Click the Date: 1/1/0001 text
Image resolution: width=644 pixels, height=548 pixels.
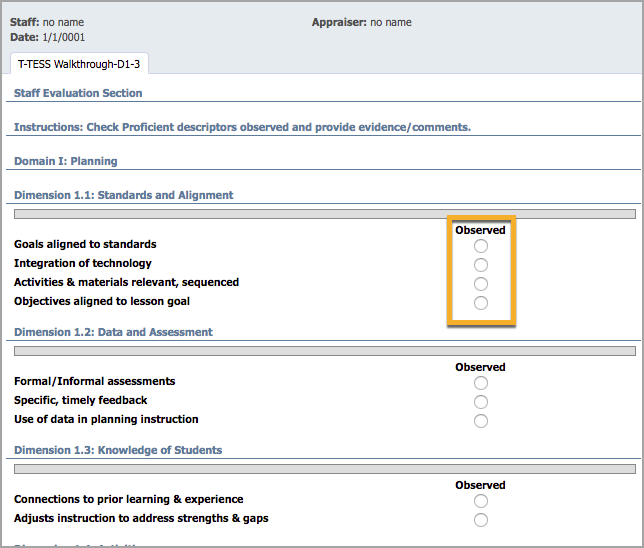(48, 37)
